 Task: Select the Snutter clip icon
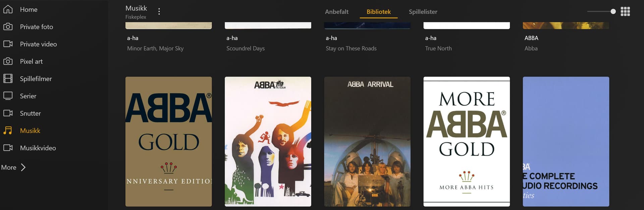(8, 113)
